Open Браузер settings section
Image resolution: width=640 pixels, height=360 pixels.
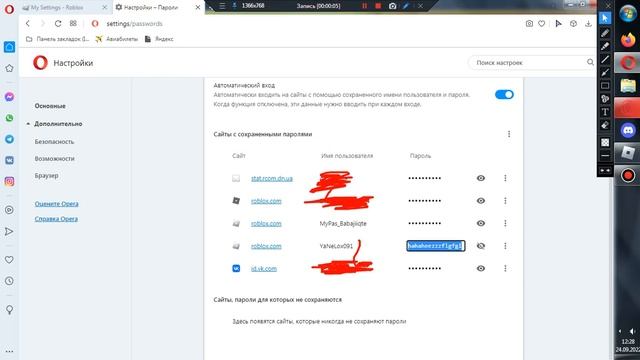coord(47,176)
